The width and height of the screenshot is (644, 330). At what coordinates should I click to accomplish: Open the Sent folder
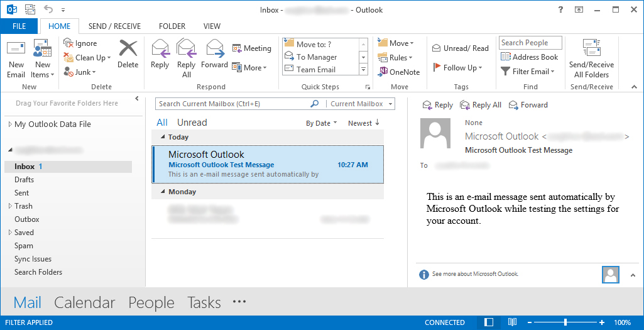coord(21,193)
